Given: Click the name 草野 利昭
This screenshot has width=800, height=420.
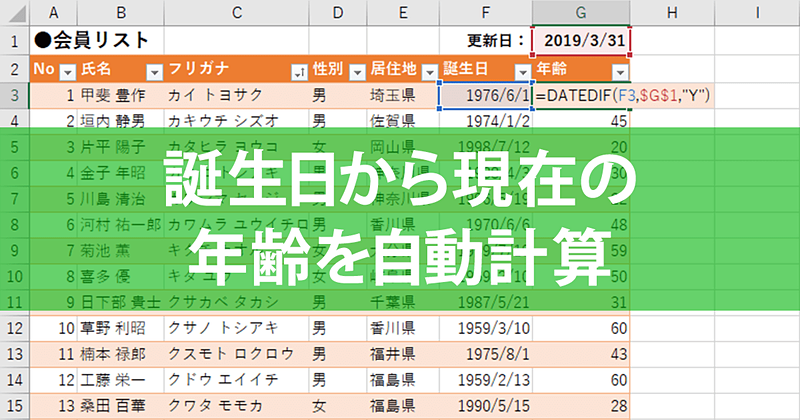Looking at the screenshot, I should click(x=113, y=328).
